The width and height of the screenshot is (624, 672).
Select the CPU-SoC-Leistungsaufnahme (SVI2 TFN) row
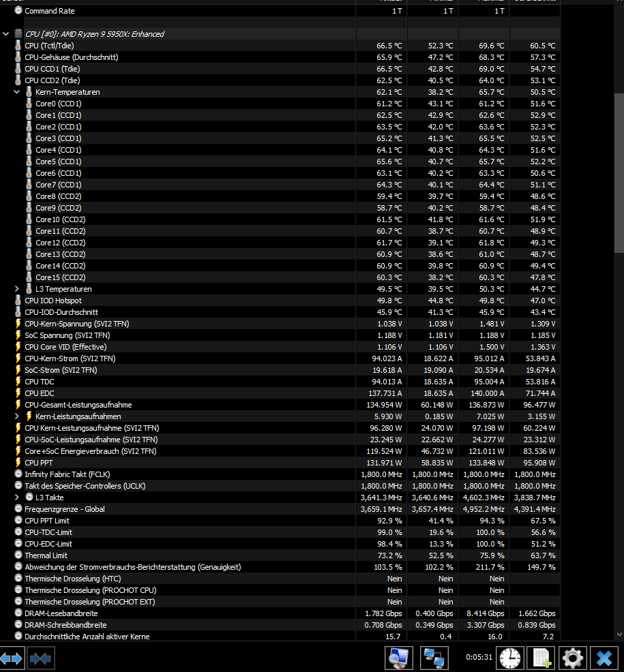(x=280, y=440)
